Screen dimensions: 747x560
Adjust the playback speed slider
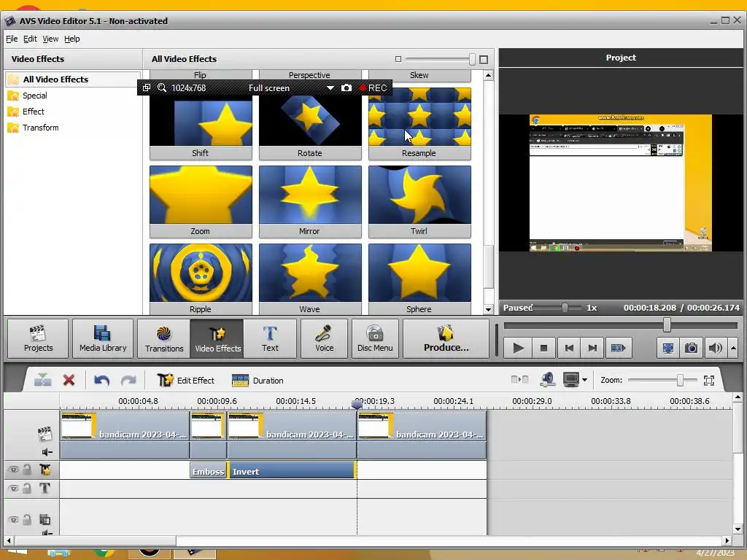(x=565, y=308)
